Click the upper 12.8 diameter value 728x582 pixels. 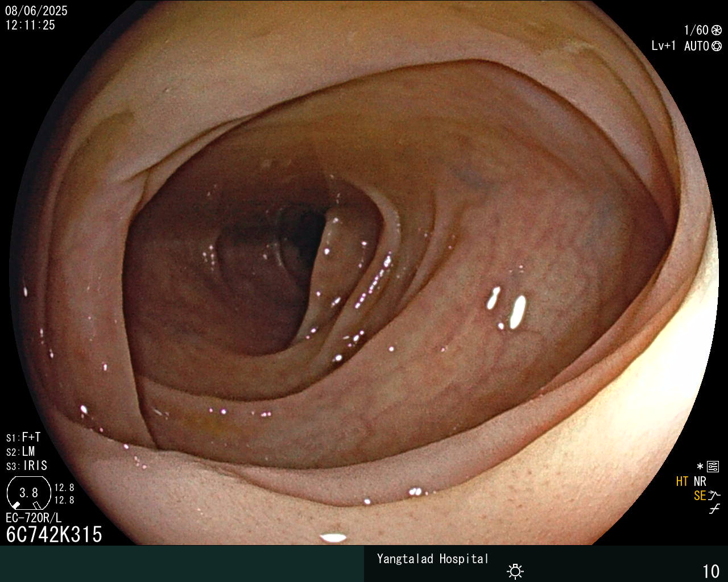(x=64, y=488)
